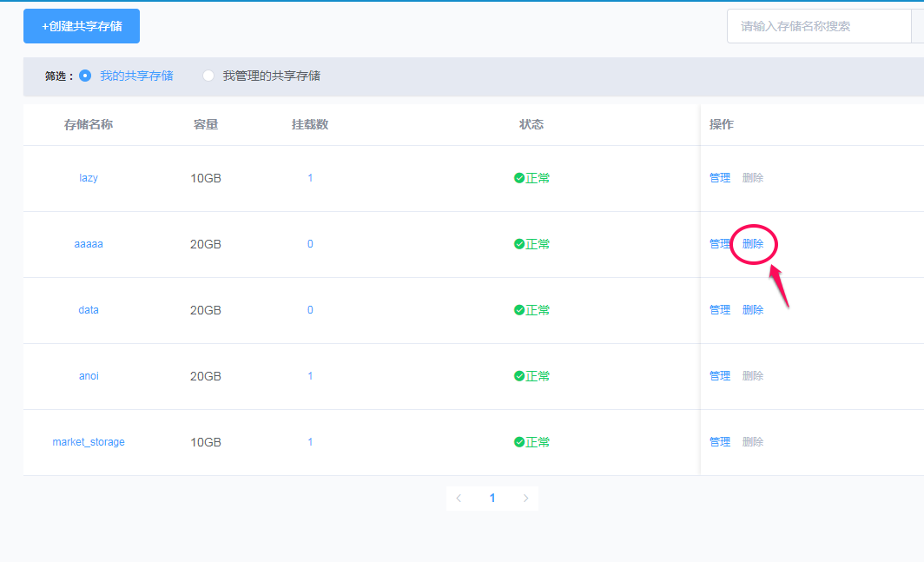Click 删除 for the data storage
The width and height of the screenshot is (924, 562).
click(x=753, y=310)
